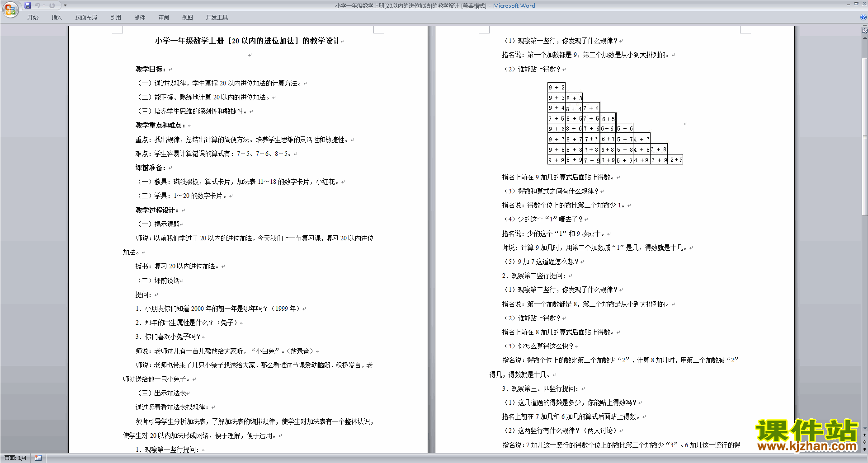Screen dimensions: 868x463
Task: Click the vertical scrollbar down arrow
Action: [x=865, y=428]
